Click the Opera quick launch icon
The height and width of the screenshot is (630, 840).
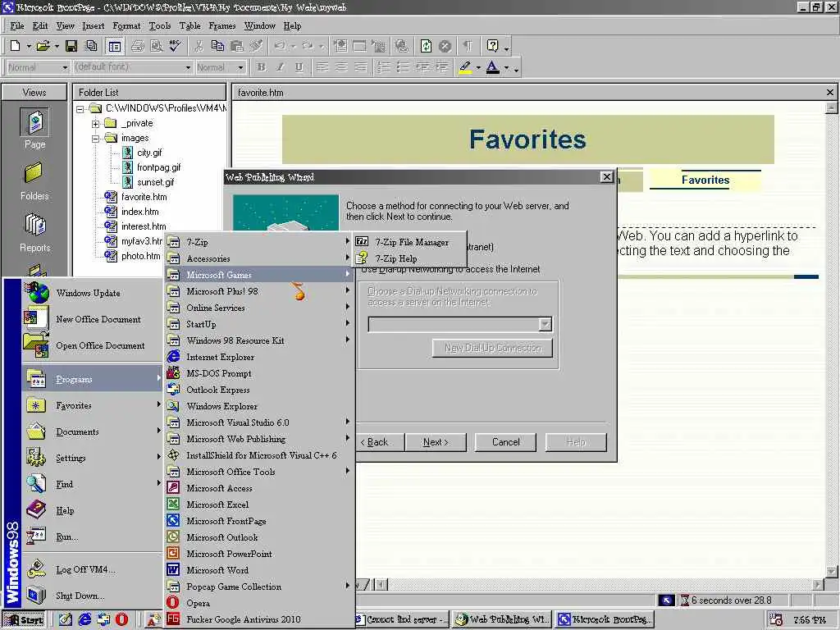(121, 619)
